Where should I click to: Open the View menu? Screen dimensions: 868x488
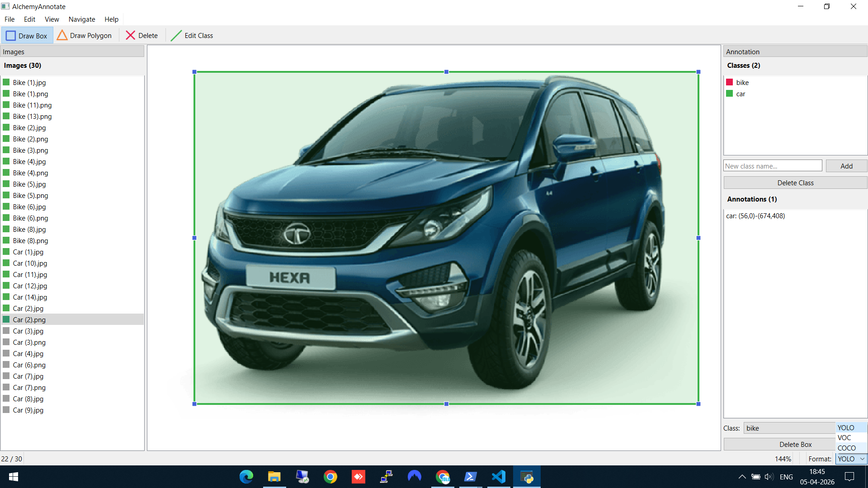[52, 19]
